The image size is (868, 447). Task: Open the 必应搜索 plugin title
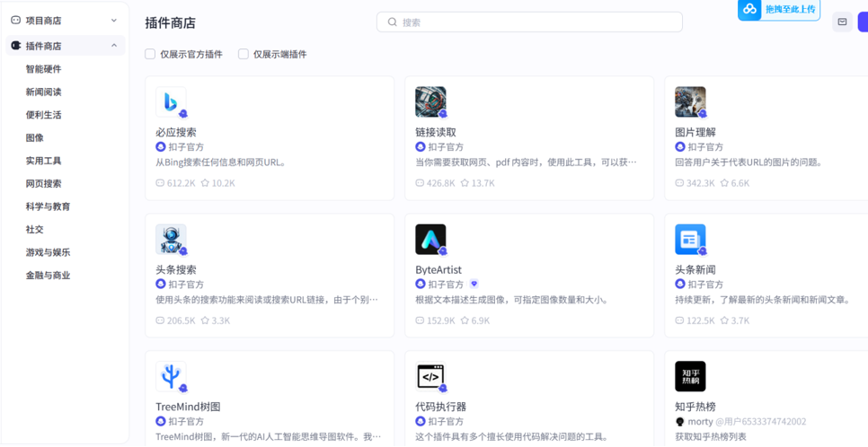click(176, 132)
